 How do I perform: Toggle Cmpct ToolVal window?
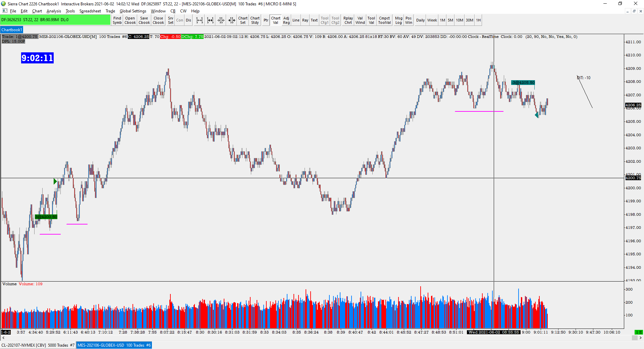point(384,20)
